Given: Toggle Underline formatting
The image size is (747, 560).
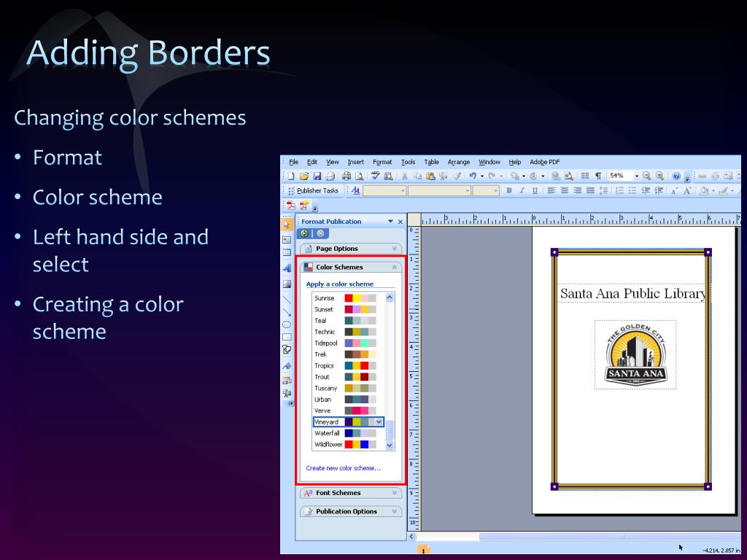Looking at the screenshot, I should point(535,190).
